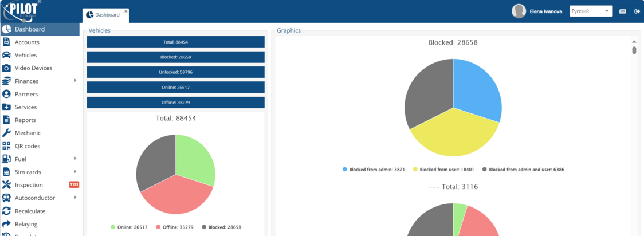Viewport: 644px width, 236px height.
Task: Open the Русский language dropdown
Action: [x=591, y=11]
